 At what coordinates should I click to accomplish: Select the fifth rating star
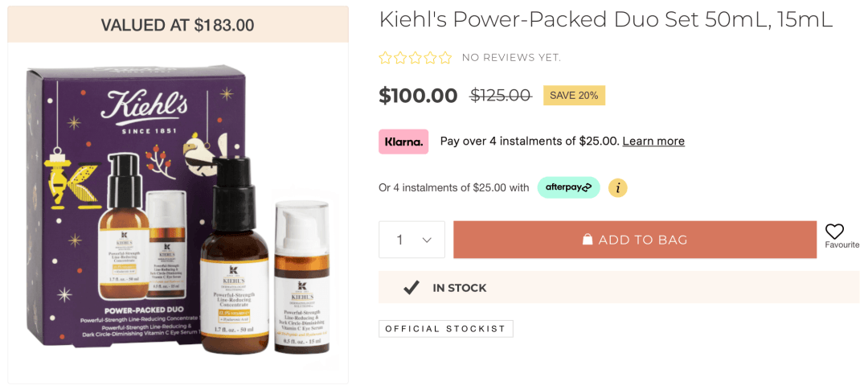(x=445, y=58)
